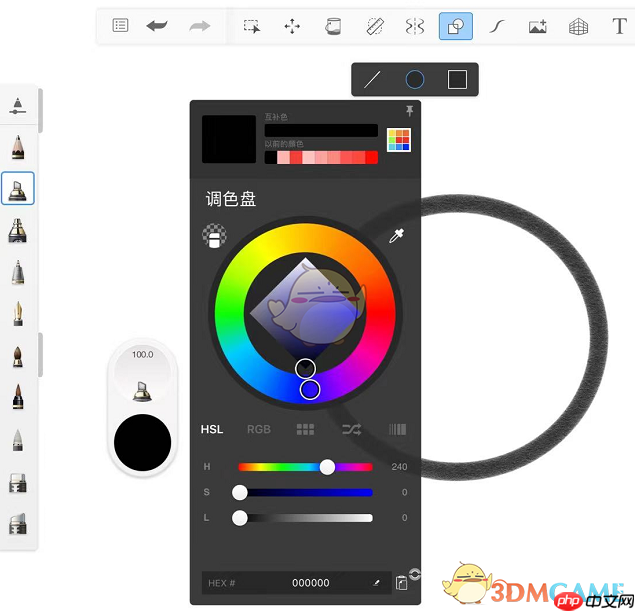Open the swatch grid tab

[305, 429]
